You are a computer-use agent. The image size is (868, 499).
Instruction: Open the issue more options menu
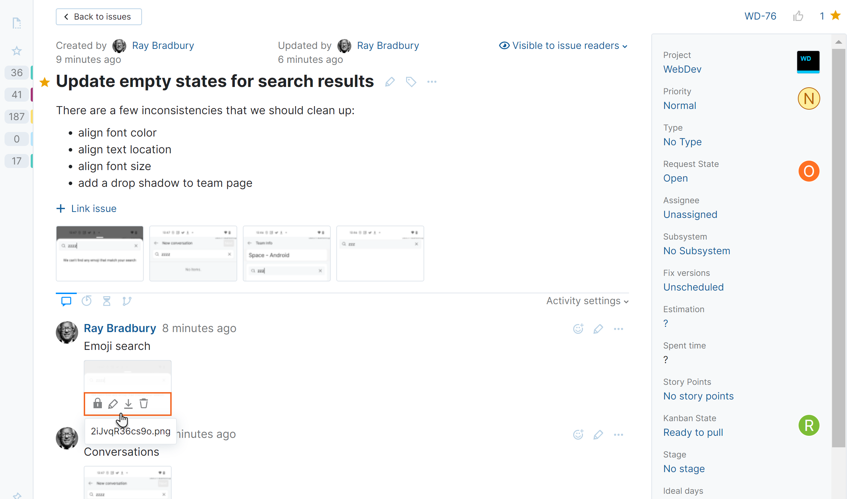point(432,82)
